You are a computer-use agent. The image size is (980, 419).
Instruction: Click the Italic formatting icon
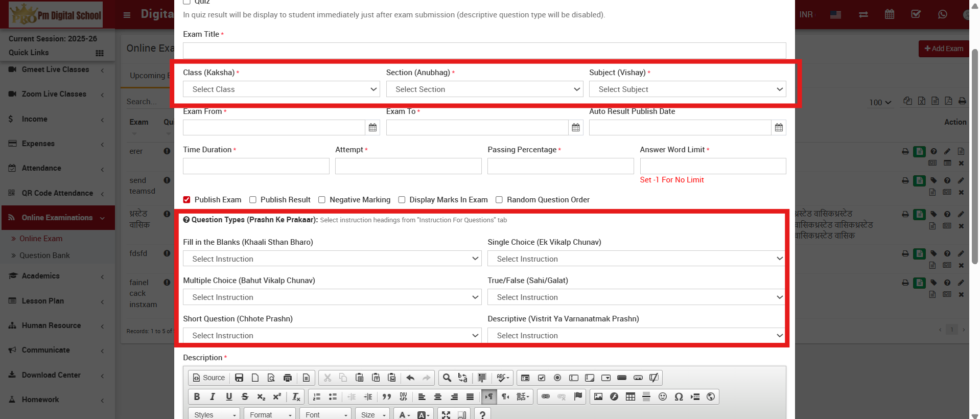[x=213, y=397]
